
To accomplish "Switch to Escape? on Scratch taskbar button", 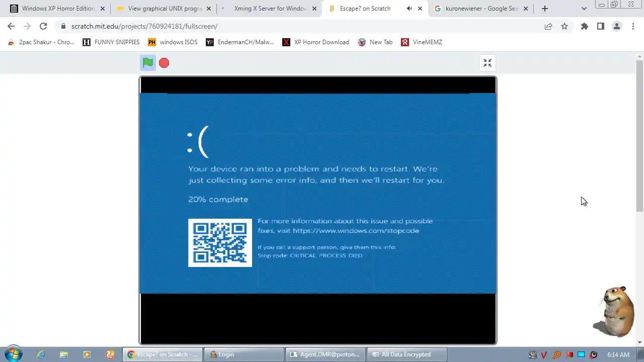I will tap(163, 354).
